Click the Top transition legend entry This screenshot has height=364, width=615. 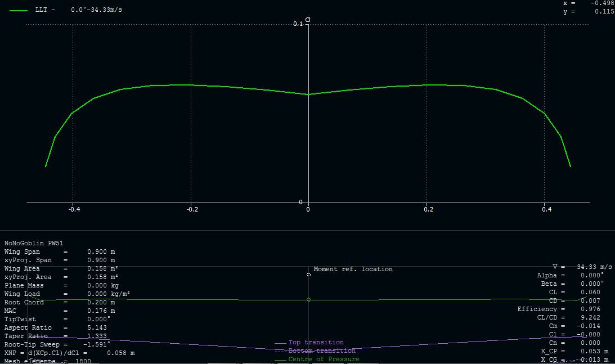point(316,343)
